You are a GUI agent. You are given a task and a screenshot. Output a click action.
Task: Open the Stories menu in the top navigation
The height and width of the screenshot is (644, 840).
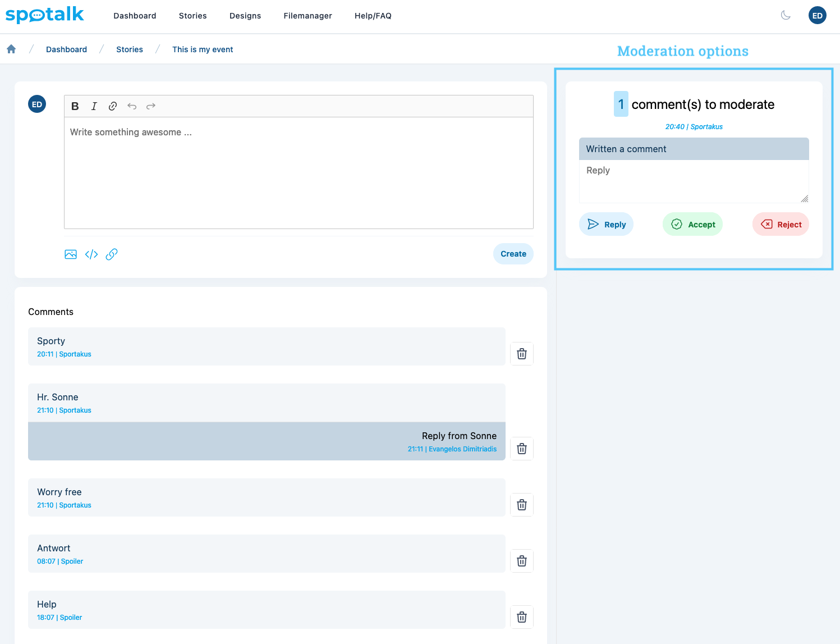tap(192, 16)
